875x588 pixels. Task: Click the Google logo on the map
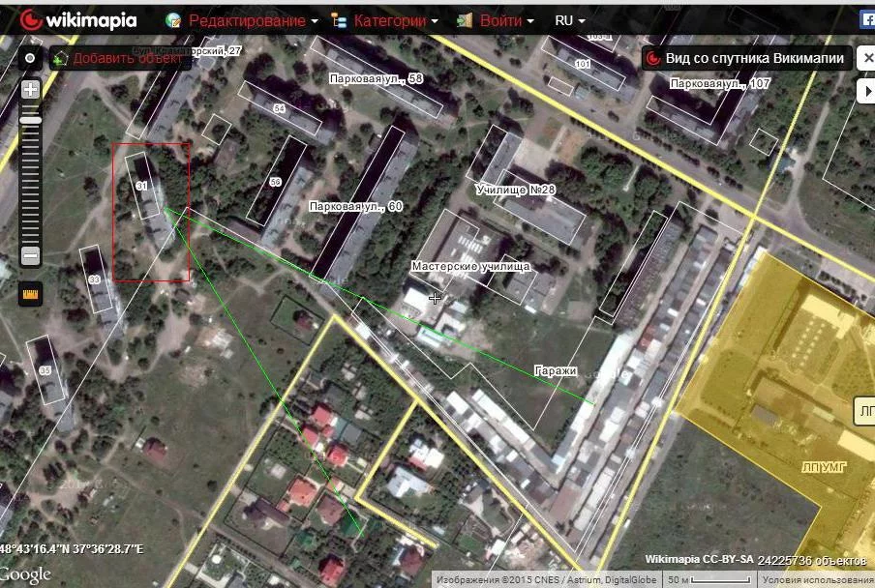pos(24,574)
